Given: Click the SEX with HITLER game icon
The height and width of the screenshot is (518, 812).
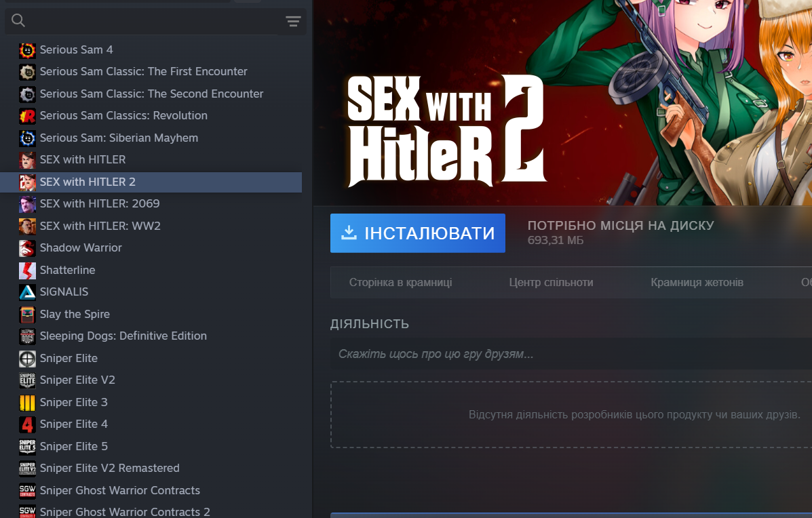Looking at the screenshot, I should [x=27, y=160].
